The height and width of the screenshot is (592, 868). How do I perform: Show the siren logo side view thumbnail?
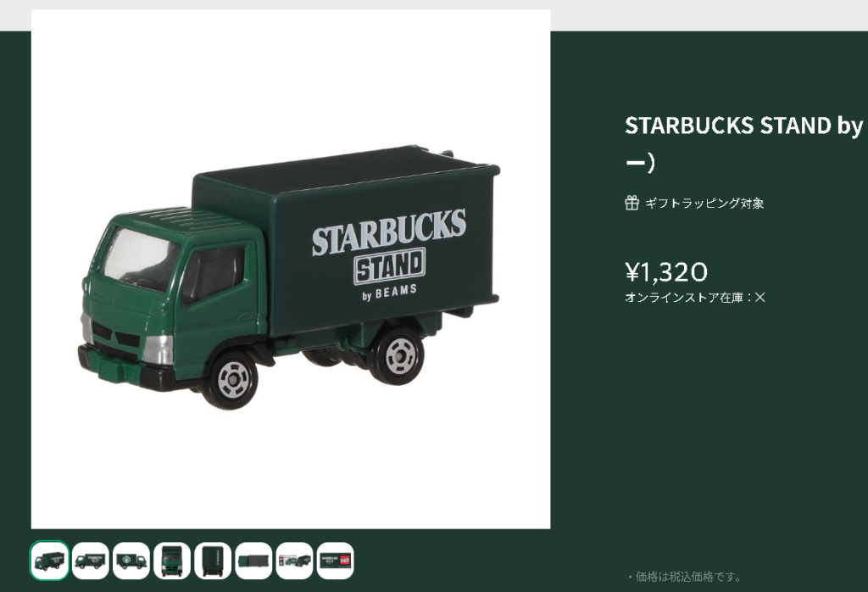[x=131, y=561]
